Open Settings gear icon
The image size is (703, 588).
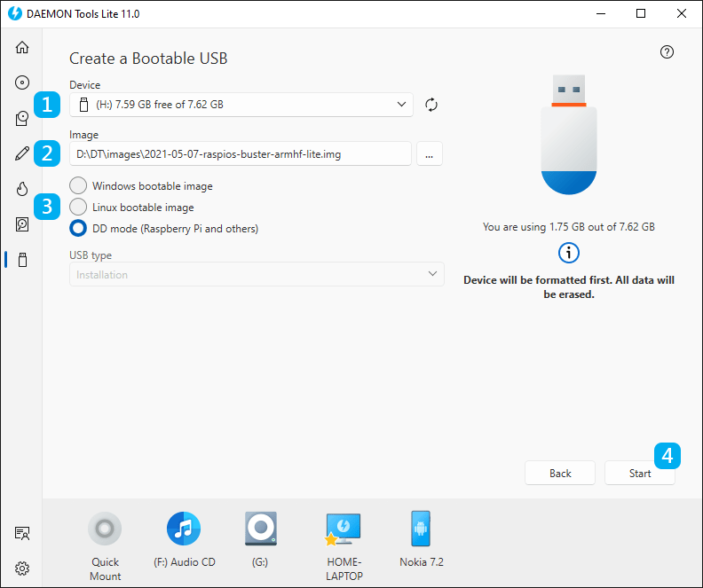point(22,568)
